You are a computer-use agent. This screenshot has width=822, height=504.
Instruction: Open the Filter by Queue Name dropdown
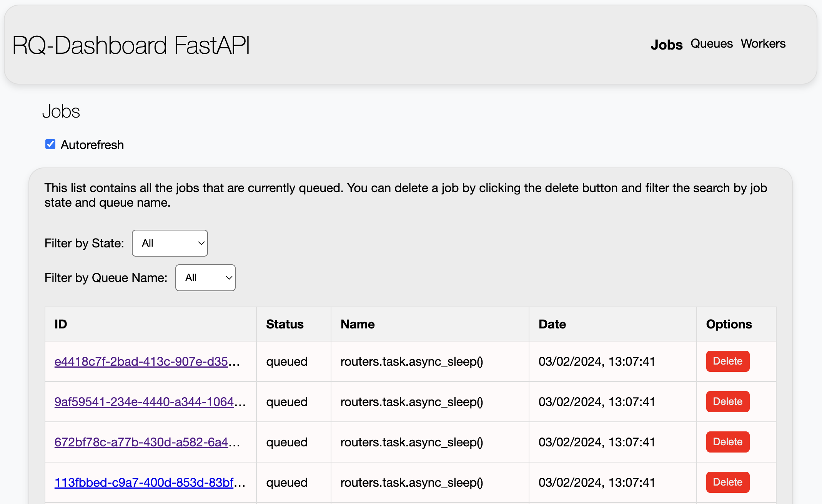coord(205,278)
